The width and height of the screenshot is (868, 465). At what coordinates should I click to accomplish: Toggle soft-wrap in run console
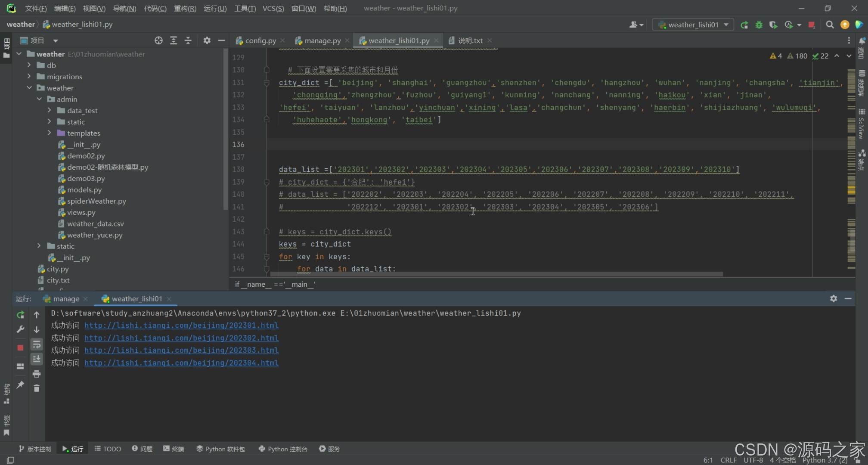coord(37,344)
